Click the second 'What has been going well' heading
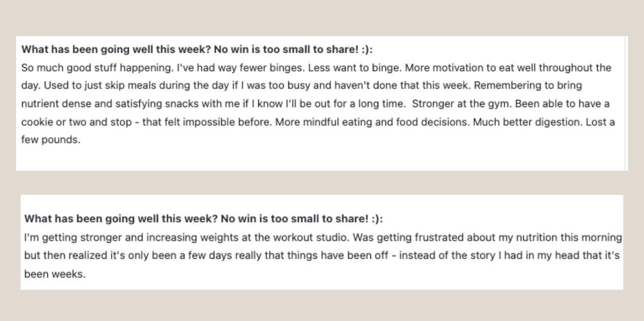 [x=204, y=219]
